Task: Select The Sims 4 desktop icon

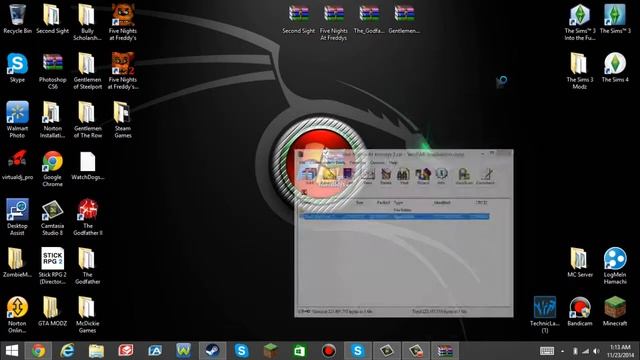Action: (x=615, y=68)
